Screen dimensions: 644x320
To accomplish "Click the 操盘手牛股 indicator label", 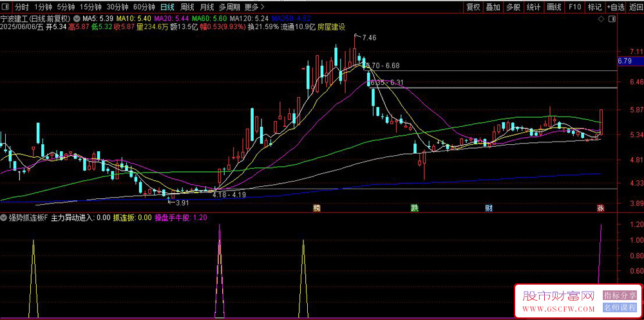I will 181,218.
